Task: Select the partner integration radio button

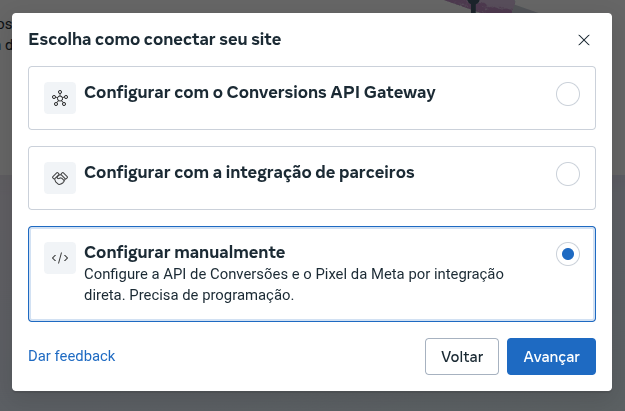Action: tap(568, 174)
